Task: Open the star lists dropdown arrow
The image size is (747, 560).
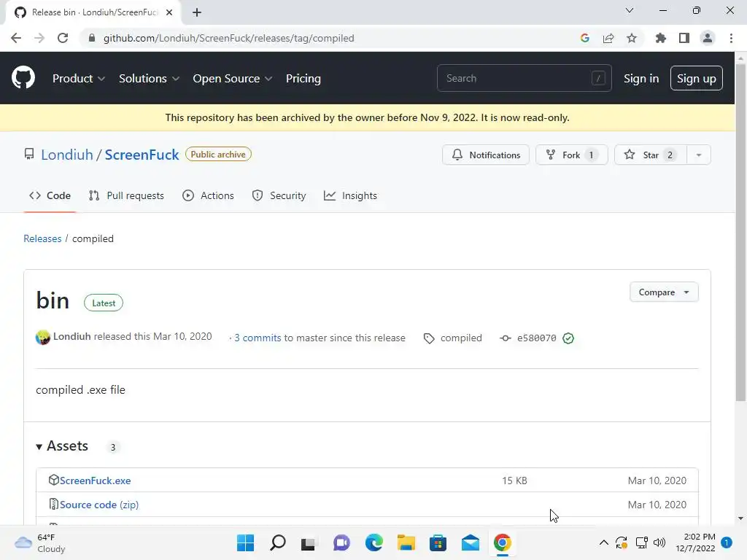Action: point(699,155)
